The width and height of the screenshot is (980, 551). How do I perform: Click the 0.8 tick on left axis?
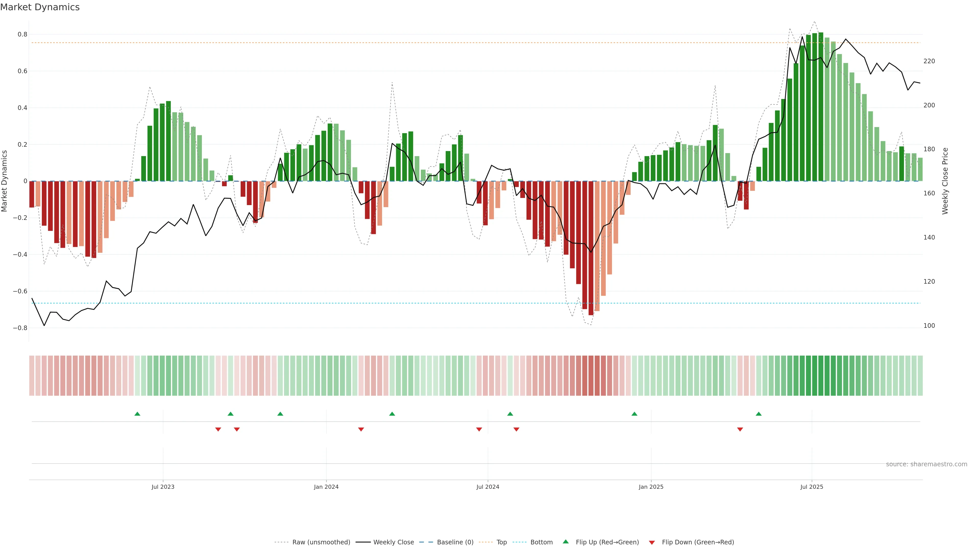click(x=22, y=34)
